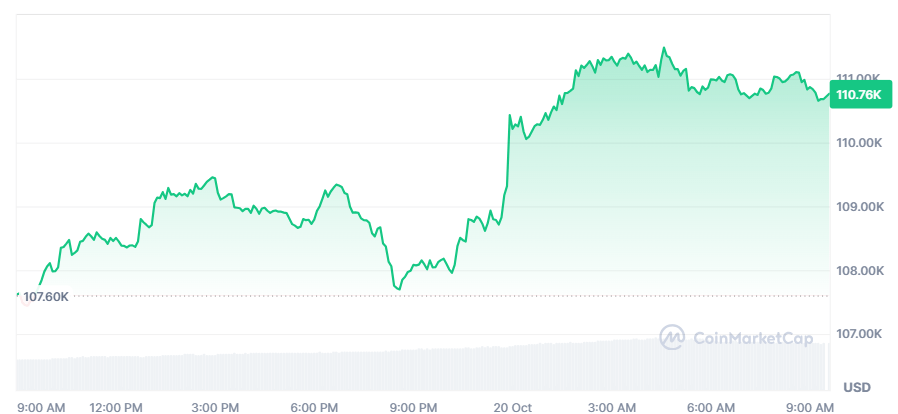Click the 20 Oct date label
The width and height of the screenshot is (898, 414).
[x=512, y=407]
